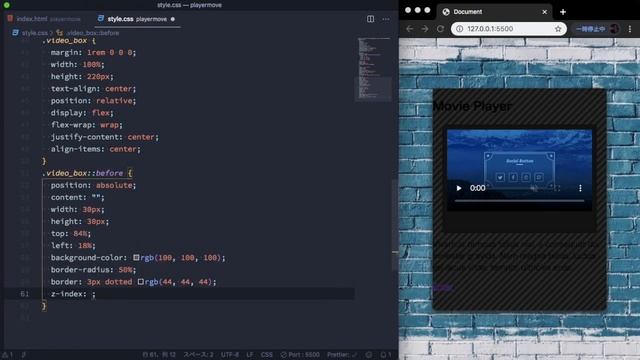The image size is (640, 360).
Task: Click the line and column indicator in status bar
Action: [159, 355]
